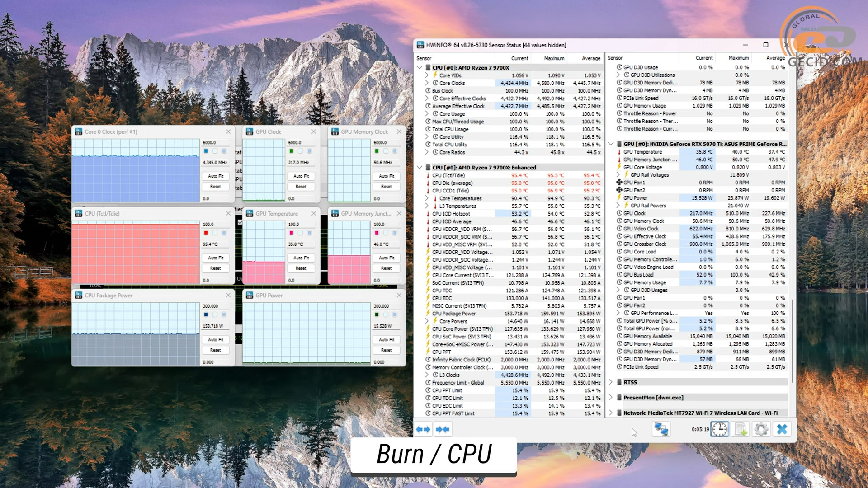
Task: Click left pane Current column header
Action: 513,58
